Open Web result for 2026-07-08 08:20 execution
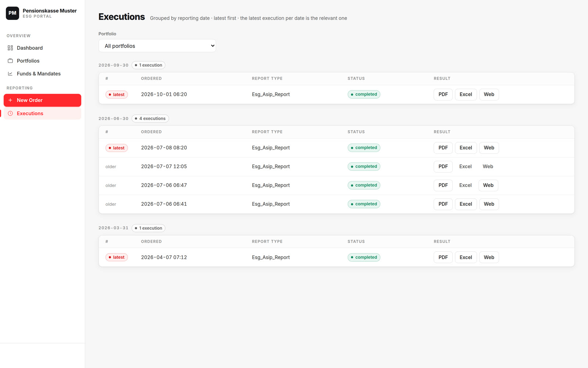Viewport: 588px width, 368px height. point(489,148)
